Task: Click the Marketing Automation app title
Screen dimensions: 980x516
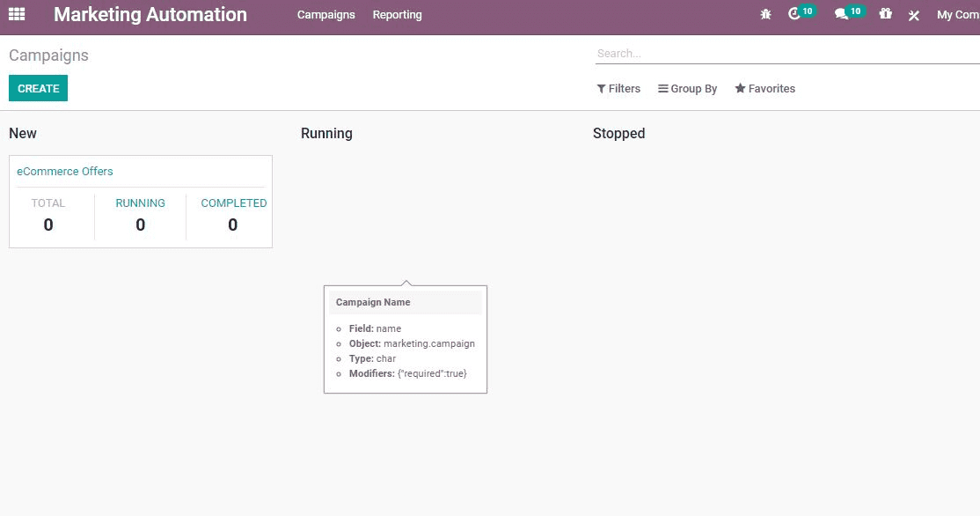Action: click(x=150, y=15)
